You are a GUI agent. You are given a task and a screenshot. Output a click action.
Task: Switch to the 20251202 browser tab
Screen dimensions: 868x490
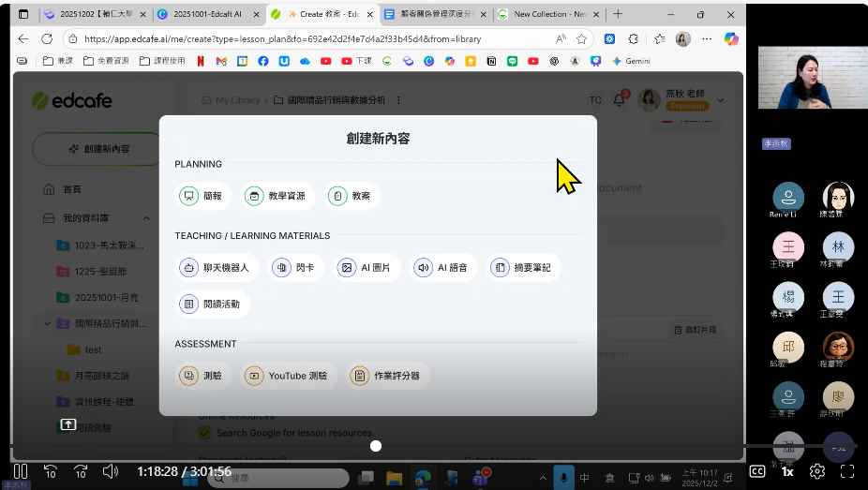[96, 14]
